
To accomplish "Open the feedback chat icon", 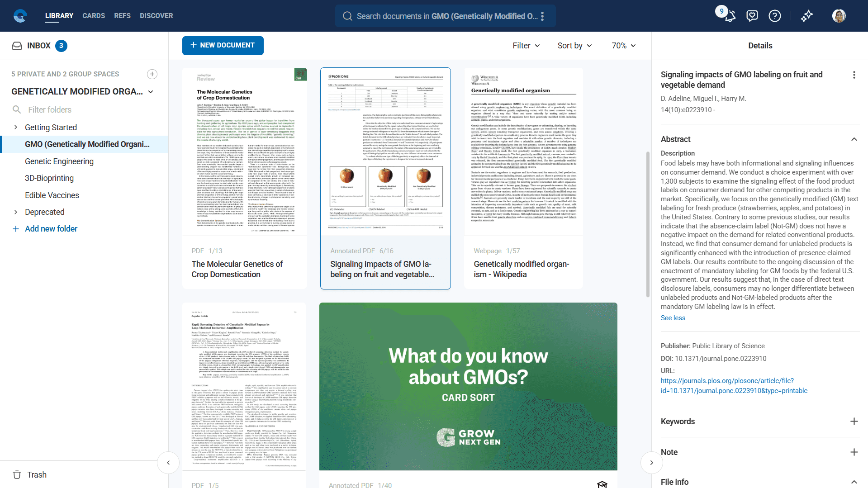I will (x=752, y=16).
